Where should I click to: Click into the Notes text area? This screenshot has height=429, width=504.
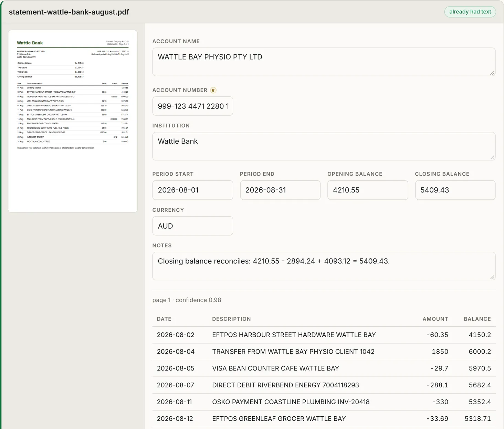pyautogui.click(x=324, y=266)
